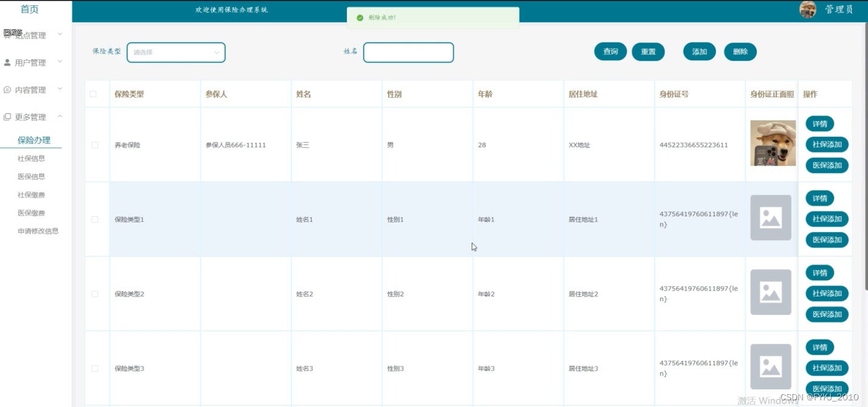Click the 养老保险 cell
Image resolution: width=868 pixels, height=407 pixels.
[x=128, y=145]
